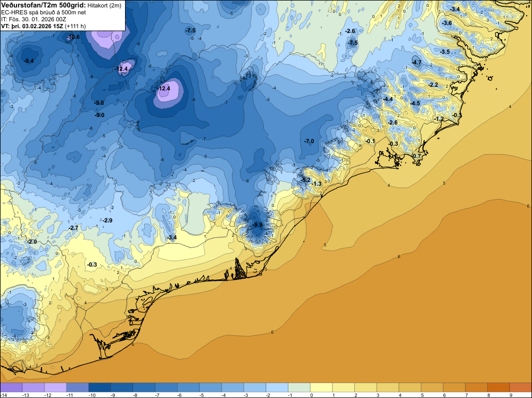Click the legend scale value 2

click(355, 395)
